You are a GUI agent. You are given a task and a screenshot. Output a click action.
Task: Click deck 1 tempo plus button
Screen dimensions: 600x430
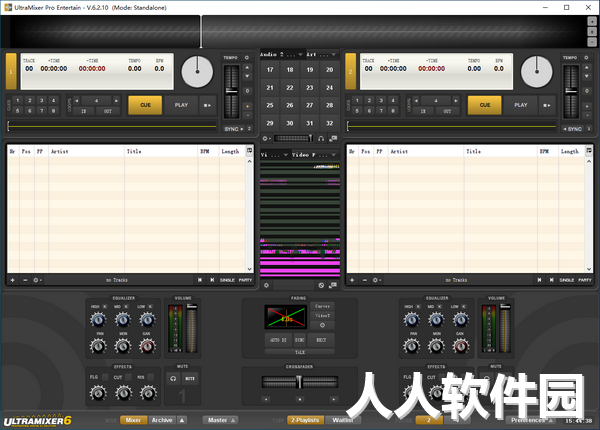pyautogui.click(x=247, y=106)
